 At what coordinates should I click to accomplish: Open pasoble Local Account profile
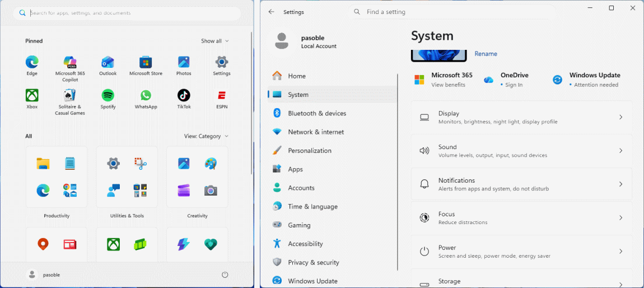(x=306, y=42)
